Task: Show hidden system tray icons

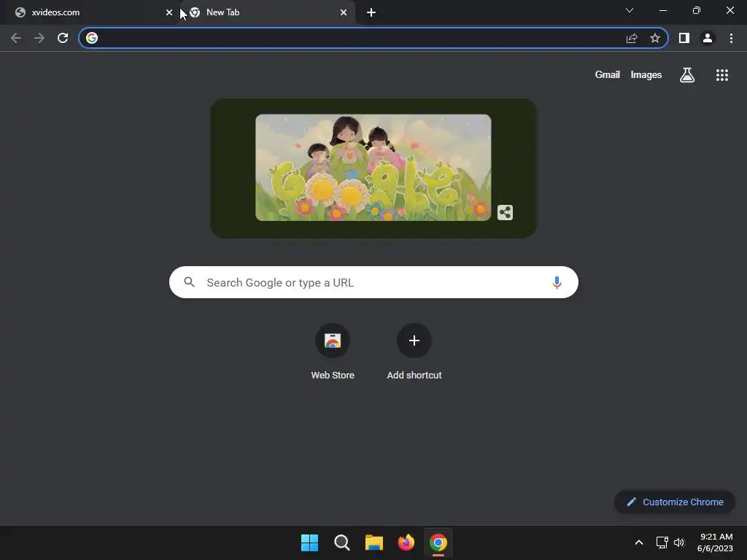Action: [639, 542]
